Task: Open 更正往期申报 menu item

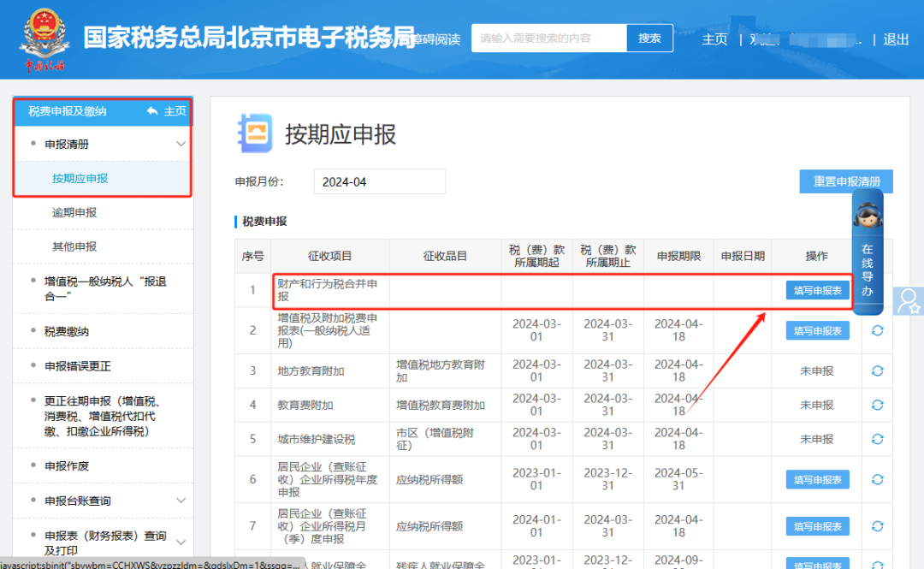Action: (x=104, y=417)
